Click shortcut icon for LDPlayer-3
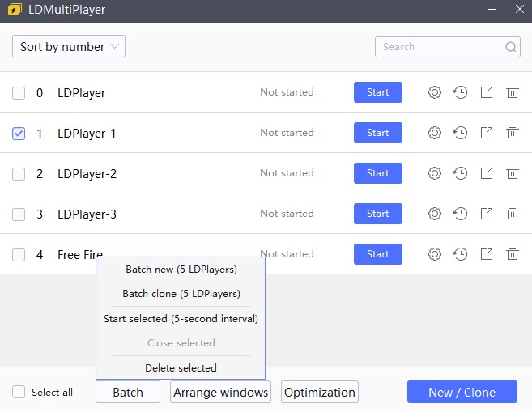The width and height of the screenshot is (532, 412). 487,214
